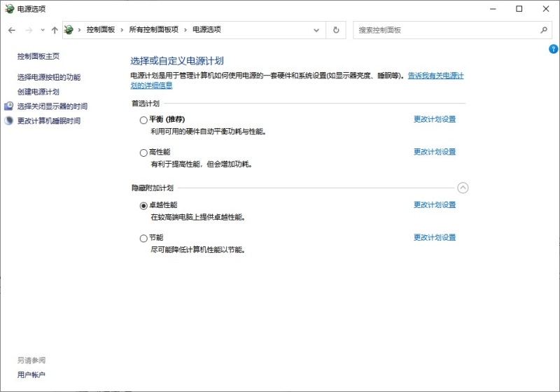The image size is (560, 392).
Task: Click the power options title bar icon
Action: point(9,9)
